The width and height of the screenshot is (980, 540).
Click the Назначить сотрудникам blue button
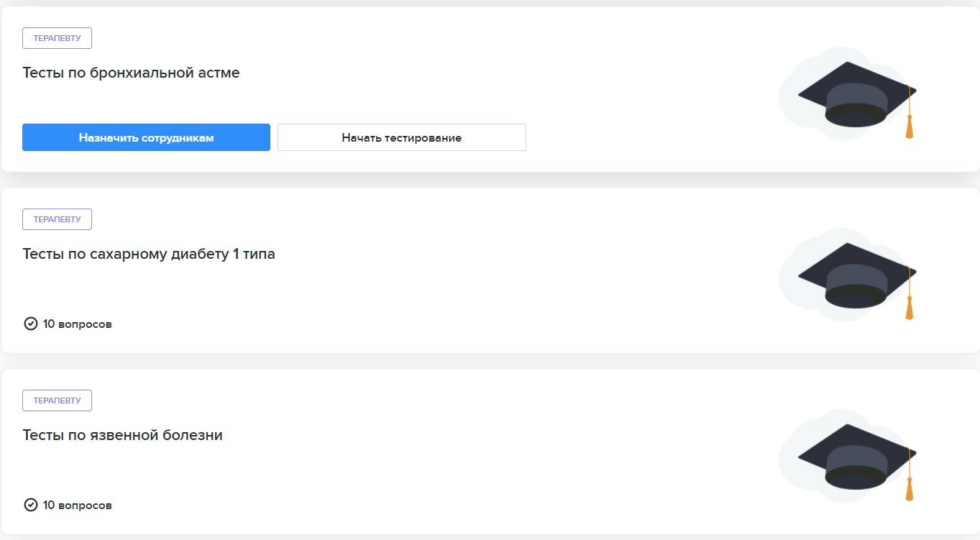tap(146, 137)
